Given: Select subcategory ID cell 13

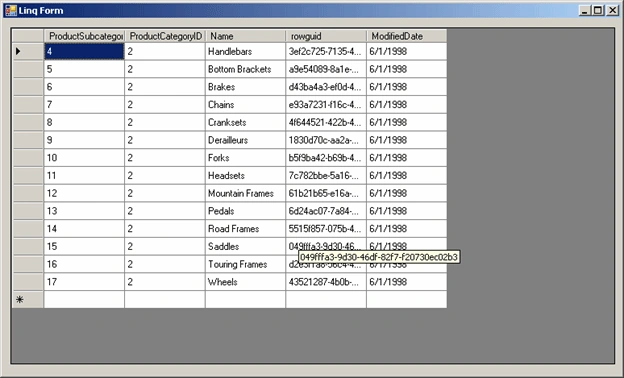Looking at the screenshot, I should click(84, 211).
